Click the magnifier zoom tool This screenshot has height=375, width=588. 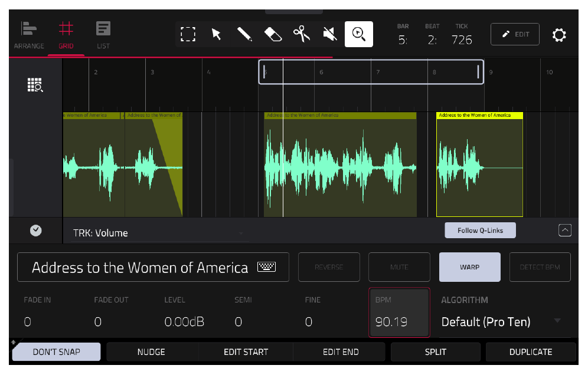359,34
